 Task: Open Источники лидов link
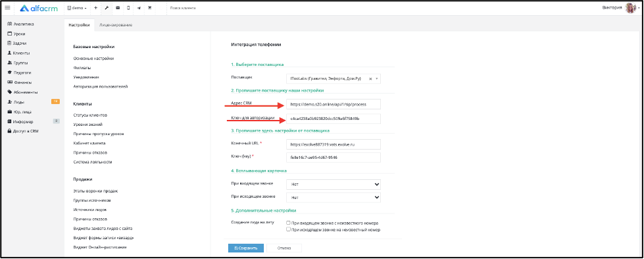[x=90, y=210]
